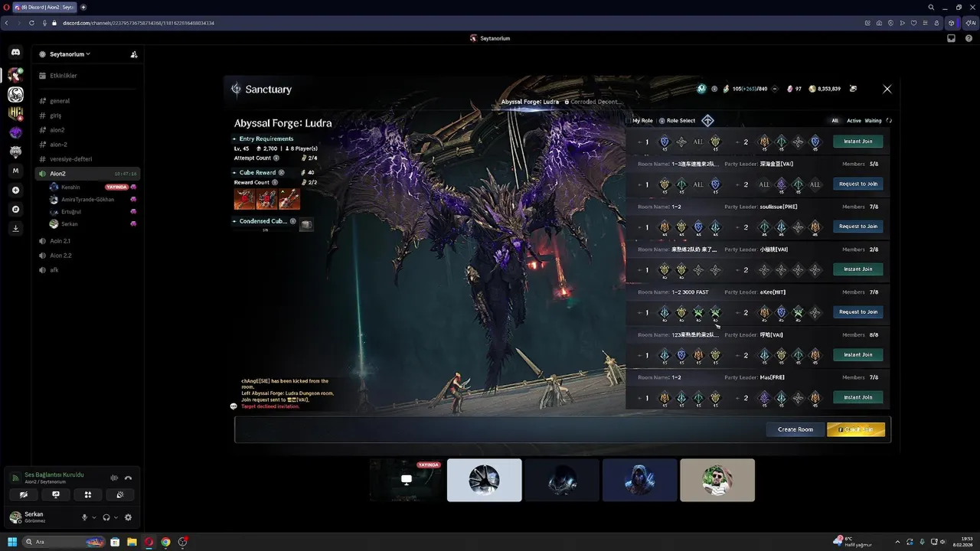The width and height of the screenshot is (980, 551).
Task: Tick the My Role checkbox
Action: tap(629, 121)
